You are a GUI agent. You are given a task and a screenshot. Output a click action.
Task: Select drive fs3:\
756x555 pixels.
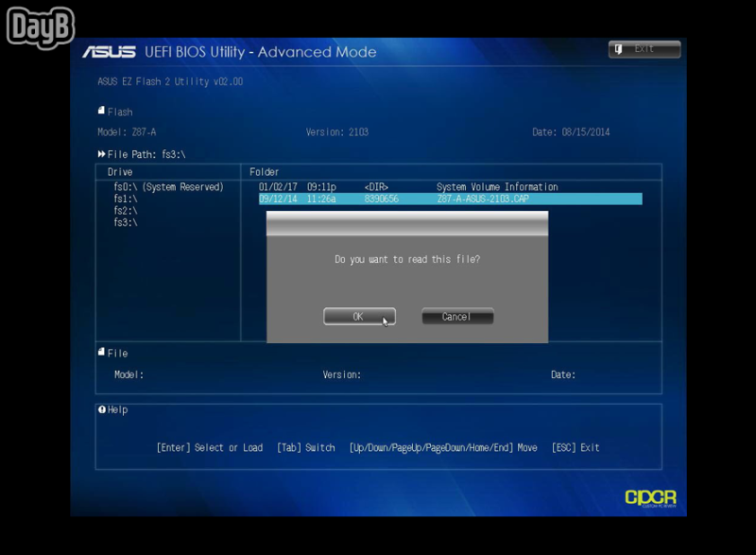126,222
